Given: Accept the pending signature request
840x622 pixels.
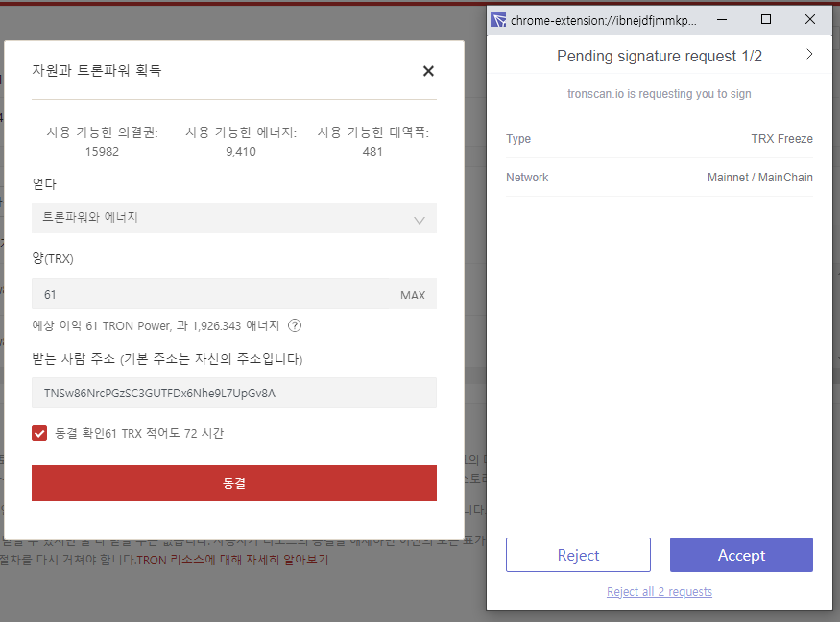Looking at the screenshot, I should tap(740, 555).
